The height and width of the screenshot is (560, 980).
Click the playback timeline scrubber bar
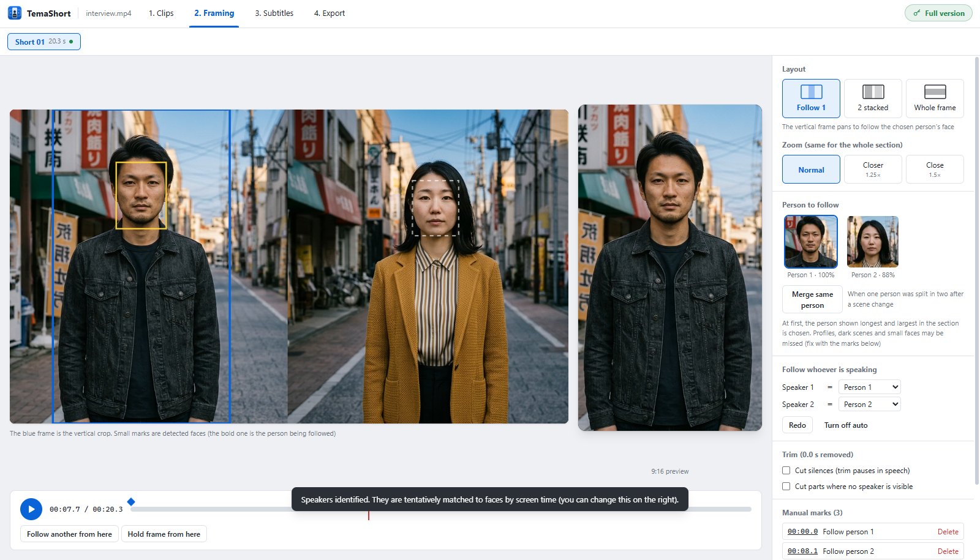(441, 509)
